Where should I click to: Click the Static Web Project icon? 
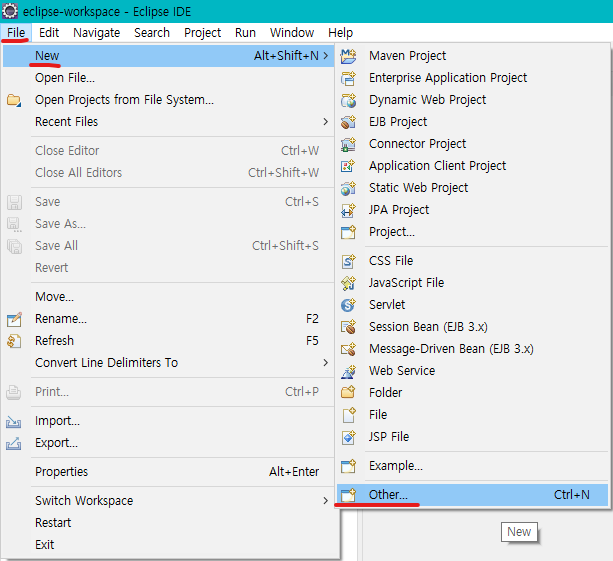tap(348, 188)
